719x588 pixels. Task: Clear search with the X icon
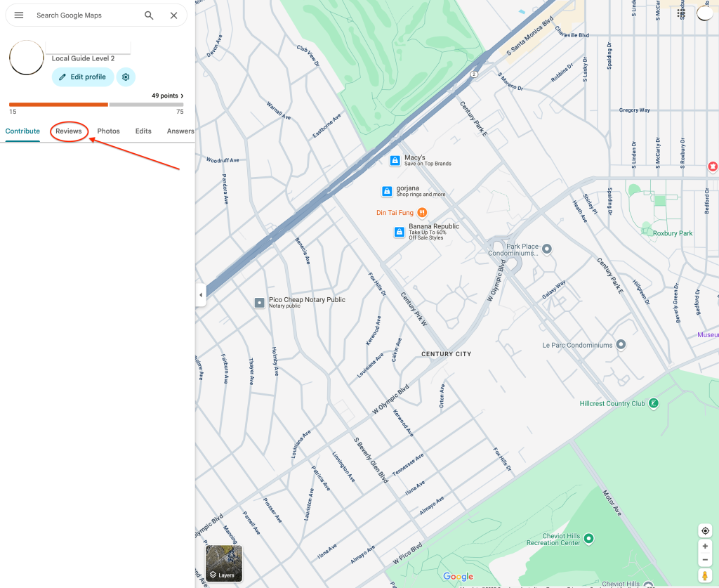click(x=173, y=15)
